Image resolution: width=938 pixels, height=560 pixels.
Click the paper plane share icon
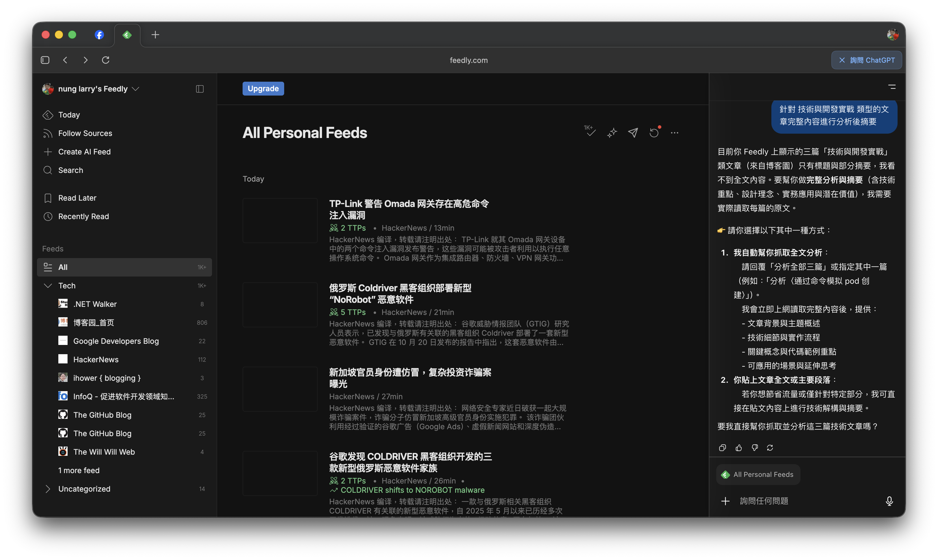pos(633,132)
